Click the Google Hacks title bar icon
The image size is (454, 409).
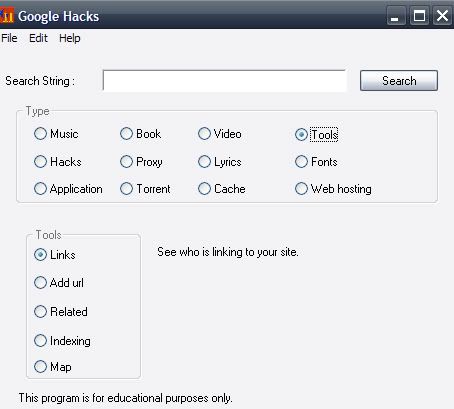click(7, 16)
